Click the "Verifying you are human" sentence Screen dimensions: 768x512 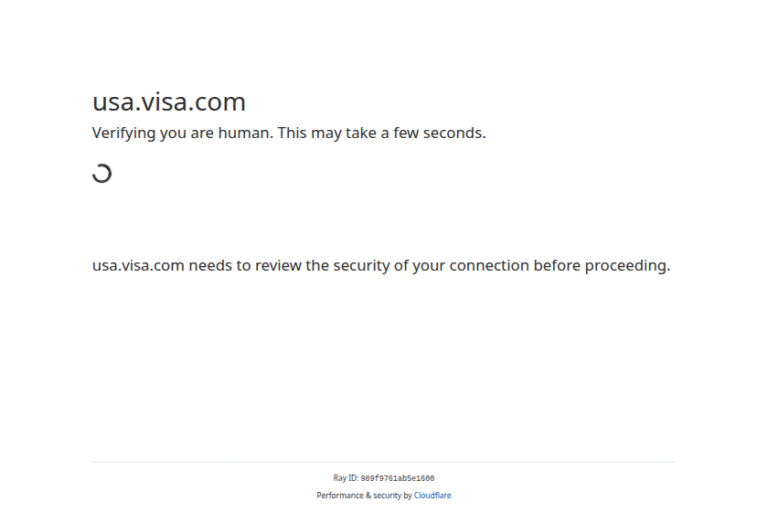coord(182,133)
